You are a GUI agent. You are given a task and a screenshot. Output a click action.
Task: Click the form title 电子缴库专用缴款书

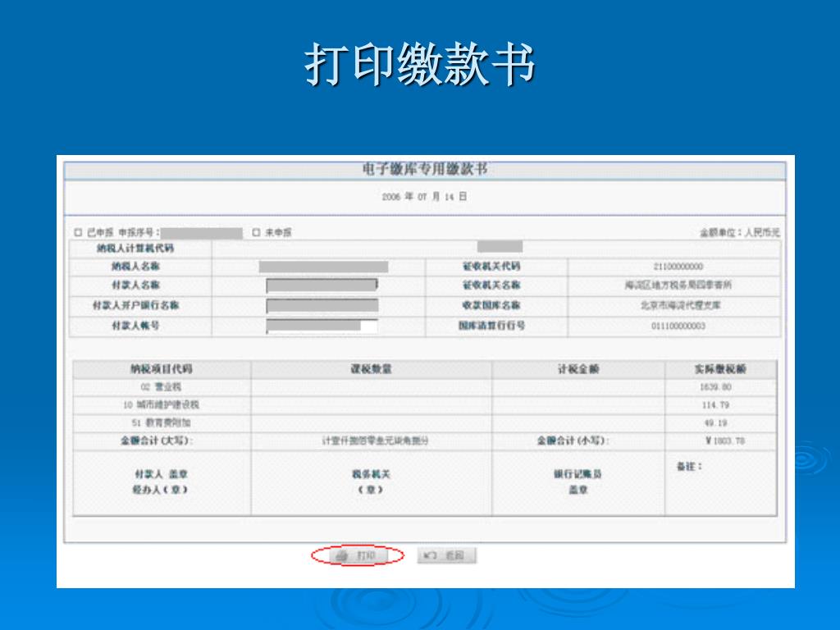(x=424, y=169)
